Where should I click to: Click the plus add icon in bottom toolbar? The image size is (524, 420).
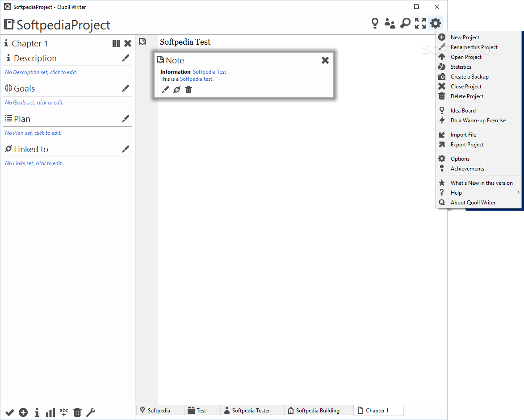23,413
